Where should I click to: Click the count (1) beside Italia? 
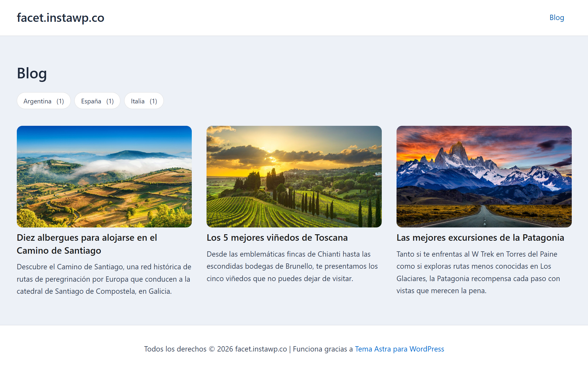pyautogui.click(x=153, y=101)
